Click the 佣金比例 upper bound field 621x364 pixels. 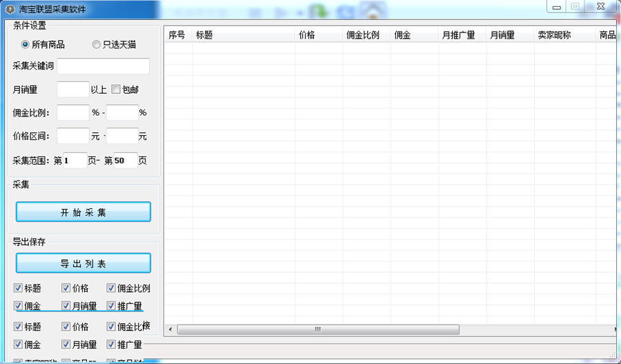tap(122, 113)
